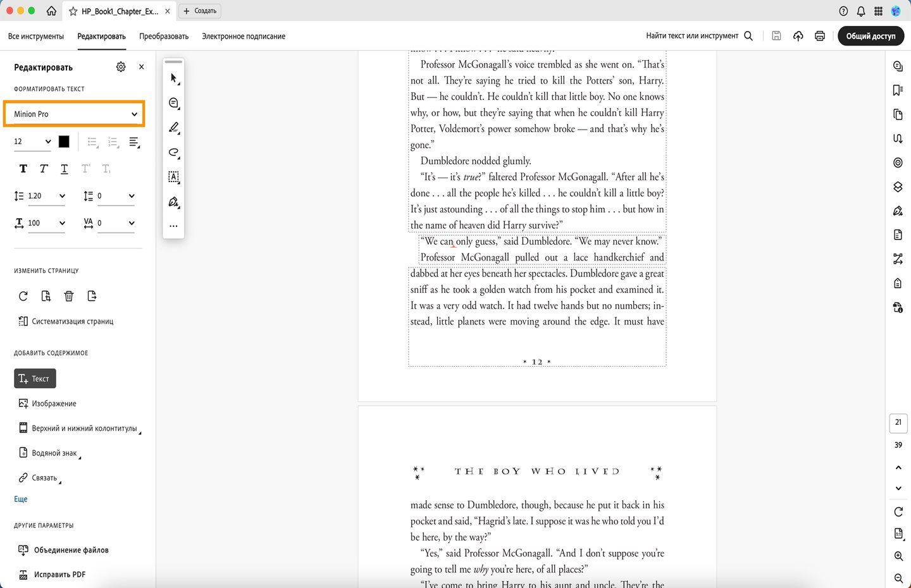Add an image via Изображение
911x588 pixels.
pyautogui.click(x=47, y=403)
